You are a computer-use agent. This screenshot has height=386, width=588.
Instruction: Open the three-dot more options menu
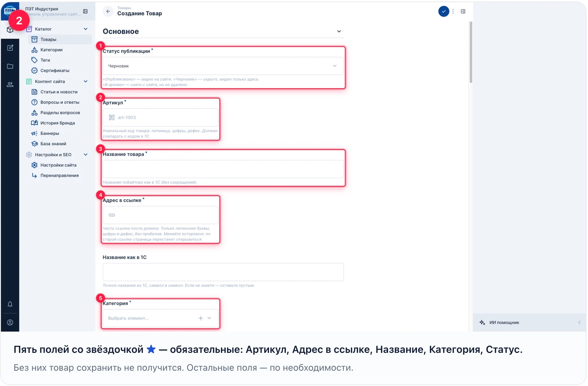click(x=453, y=11)
